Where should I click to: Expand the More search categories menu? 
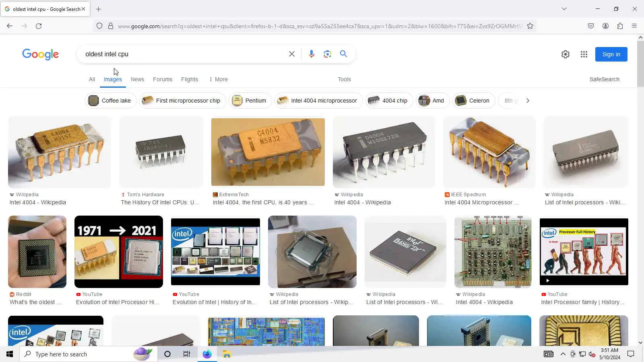[x=219, y=79]
